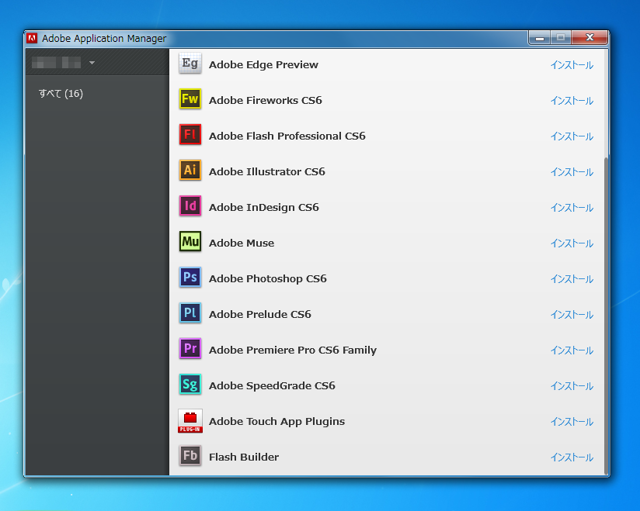Minimize the Adobe Application Manager window
Screen dimensions: 640x511
point(540,38)
